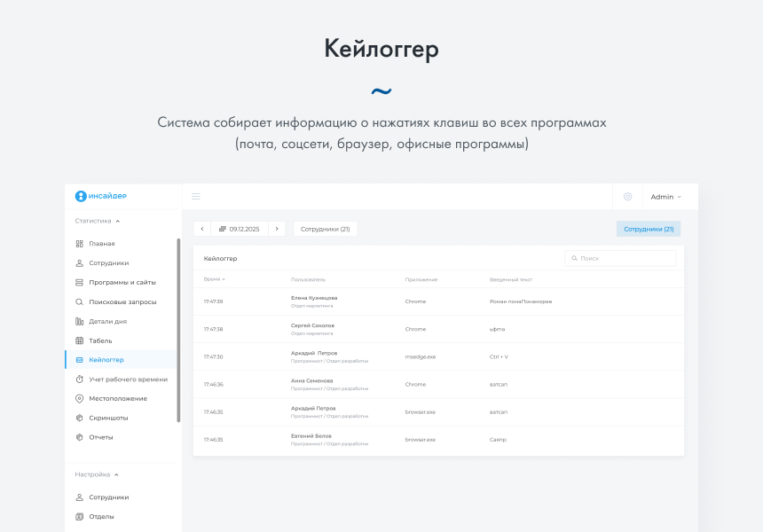The height and width of the screenshot is (532, 763).
Task: Open the Admin user dropdown
Action: point(665,197)
